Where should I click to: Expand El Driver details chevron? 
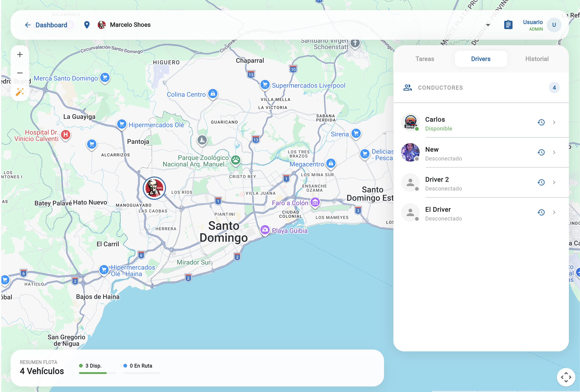click(x=554, y=212)
